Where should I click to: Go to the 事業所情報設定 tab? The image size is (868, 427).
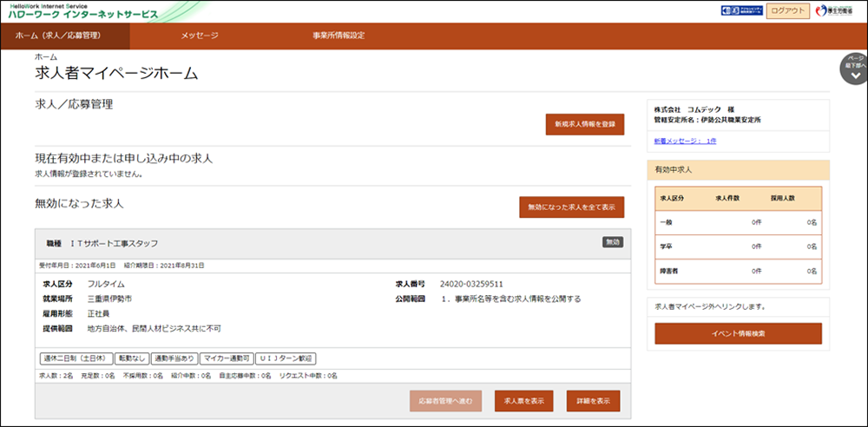coord(339,36)
